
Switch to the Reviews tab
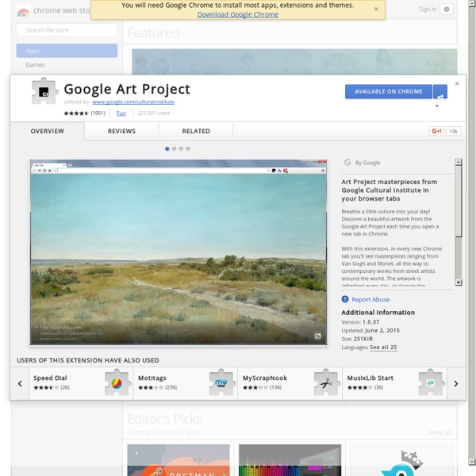tap(121, 131)
